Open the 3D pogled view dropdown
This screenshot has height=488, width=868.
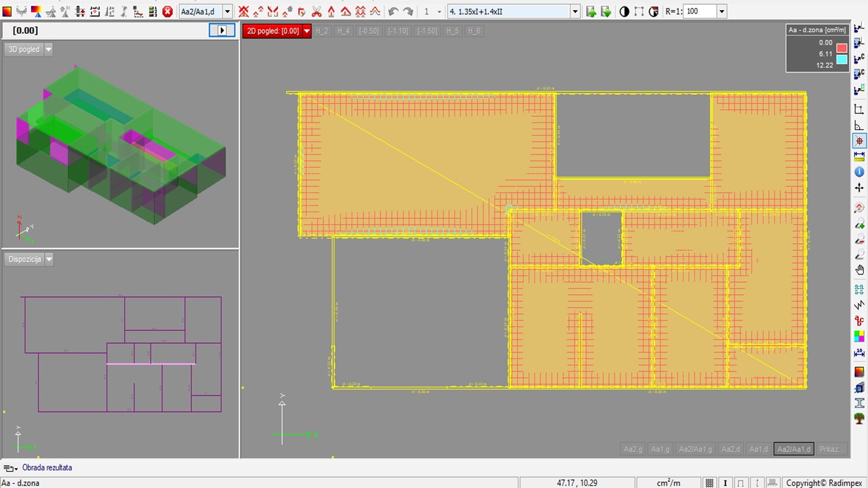tap(48, 49)
